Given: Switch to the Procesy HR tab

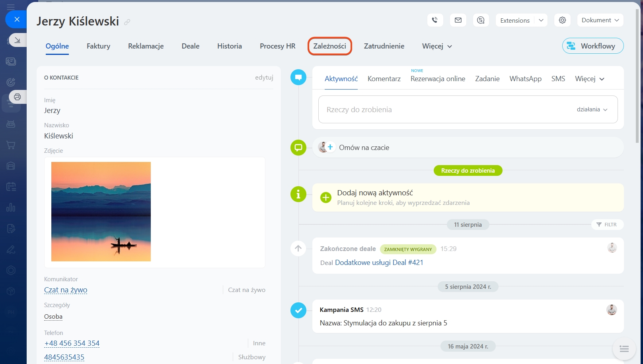Looking at the screenshot, I should (278, 46).
